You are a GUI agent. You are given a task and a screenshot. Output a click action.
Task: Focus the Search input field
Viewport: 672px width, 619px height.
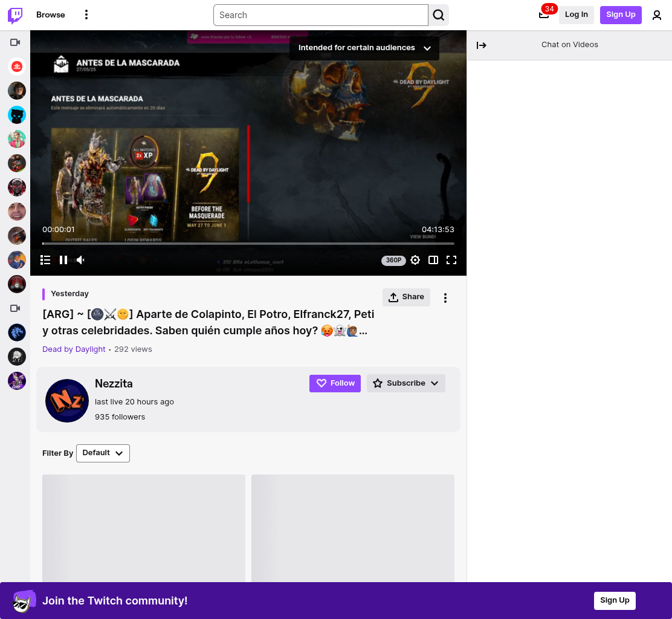320,15
